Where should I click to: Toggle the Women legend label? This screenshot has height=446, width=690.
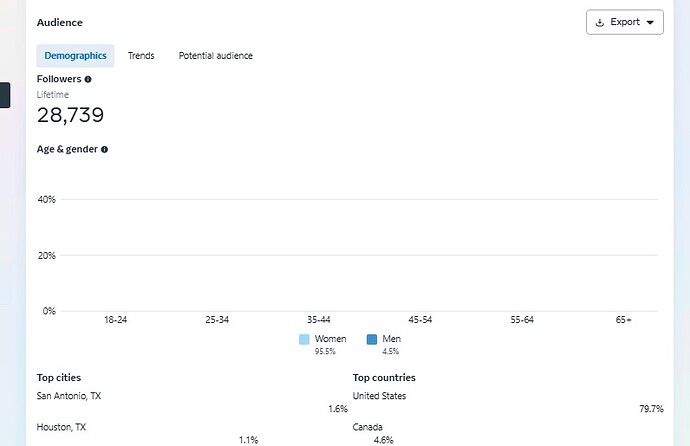click(330, 339)
